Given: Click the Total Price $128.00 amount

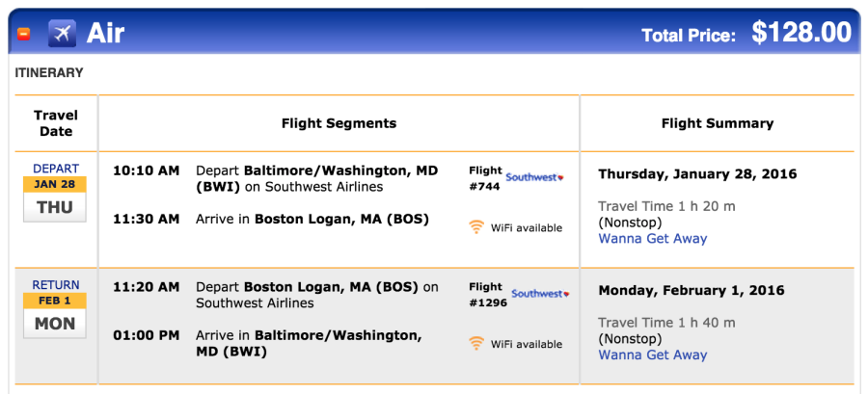Looking at the screenshot, I should coord(801,33).
